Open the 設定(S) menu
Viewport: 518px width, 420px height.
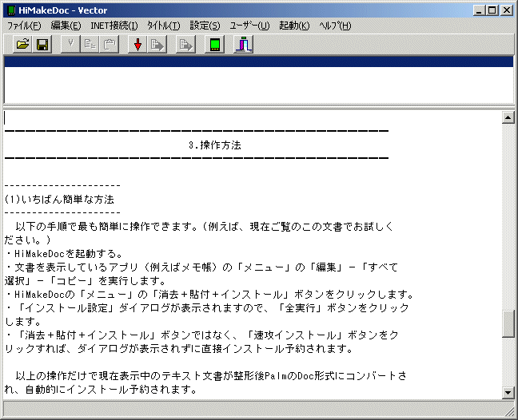click(x=205, y=26)
